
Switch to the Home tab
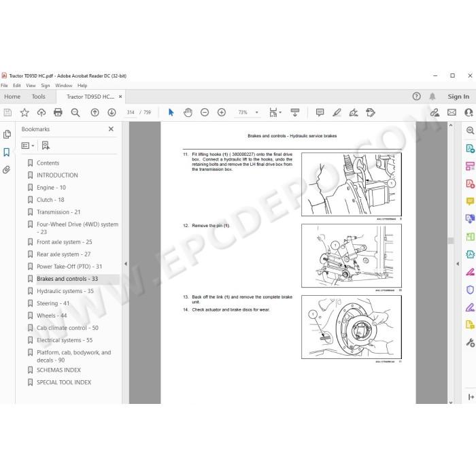(x=12, y=97)
